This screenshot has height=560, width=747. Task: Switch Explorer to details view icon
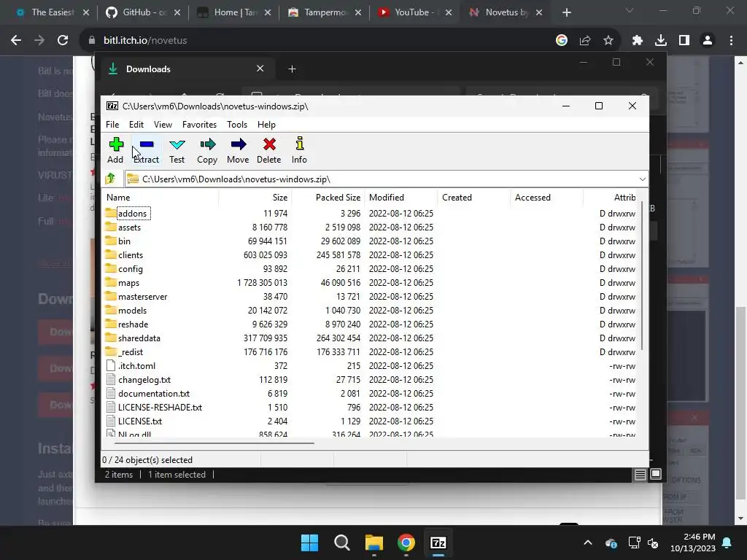point(640,474)
